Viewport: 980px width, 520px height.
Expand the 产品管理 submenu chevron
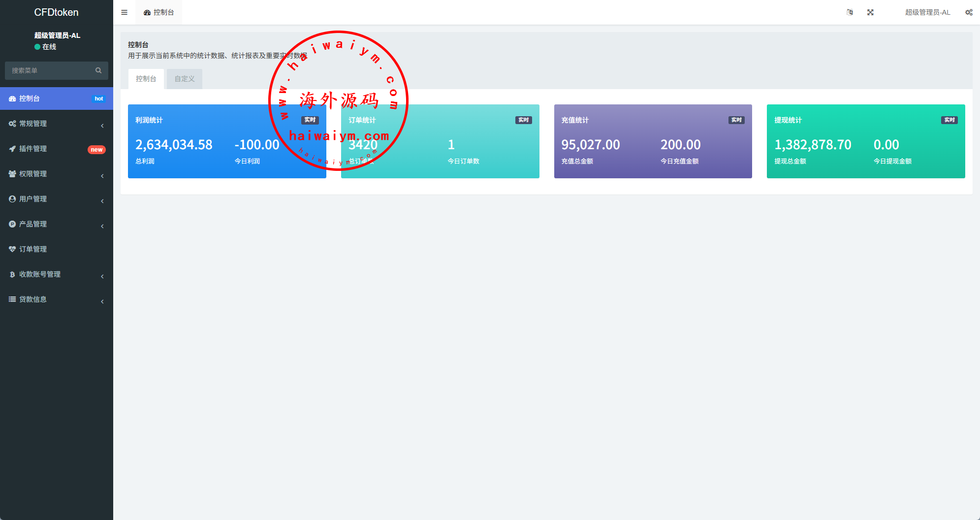tap(102, 226)
